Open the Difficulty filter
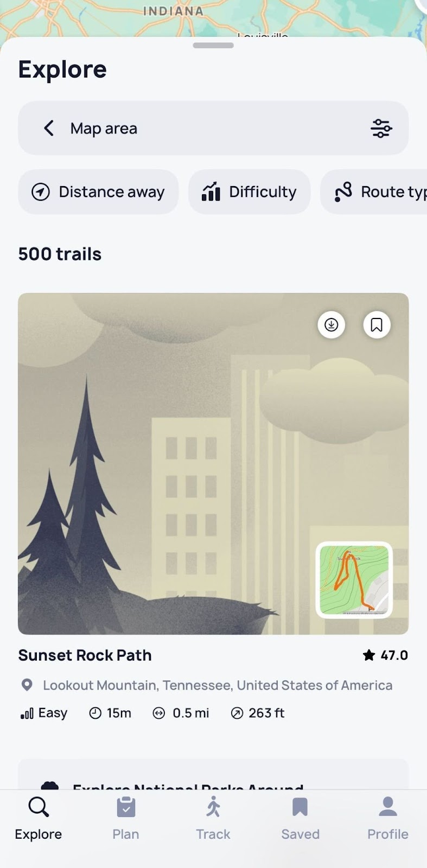The width and height of the screenshot is (427, 868). 250,192
